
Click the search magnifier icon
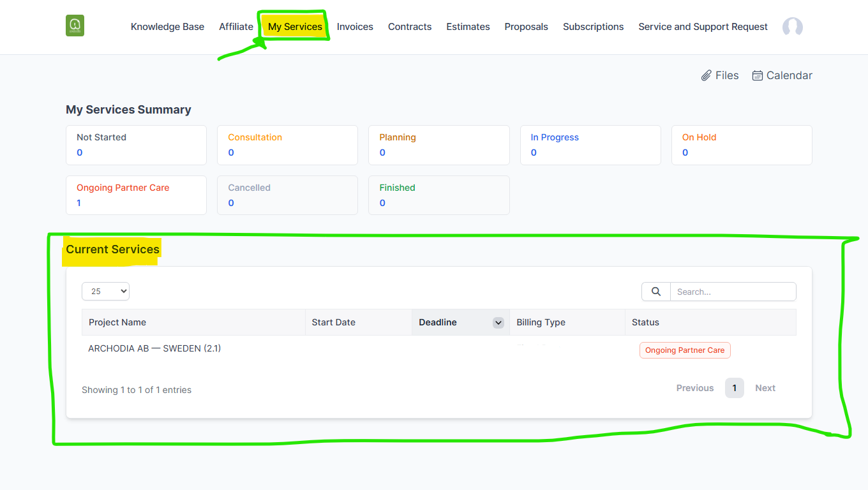(x=655, y=292)
